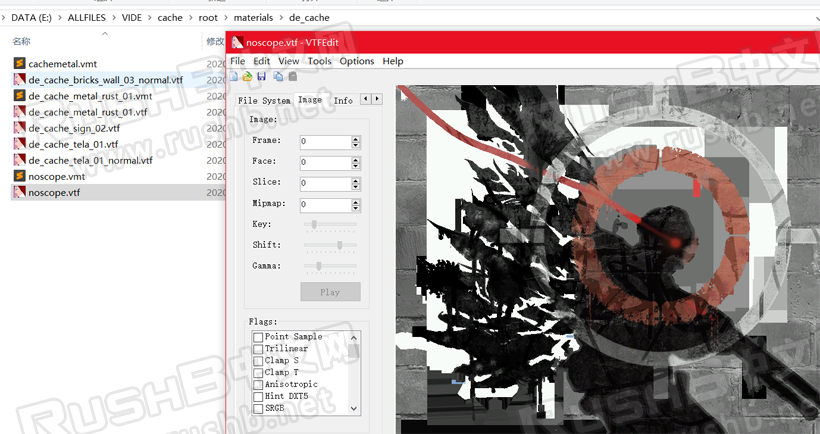Click the Paste clipboard toolbar icon
820x434 pixels.
point(292,76)
